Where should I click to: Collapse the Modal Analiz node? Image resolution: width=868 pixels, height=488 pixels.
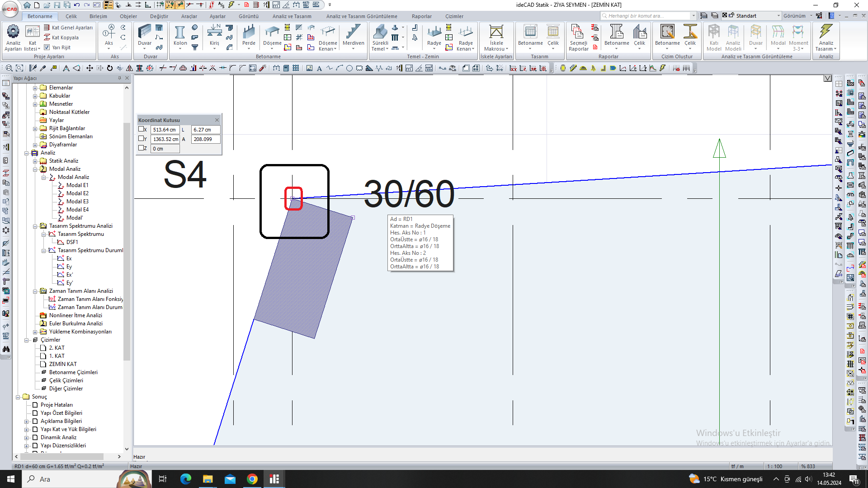[x=35, y=169]
